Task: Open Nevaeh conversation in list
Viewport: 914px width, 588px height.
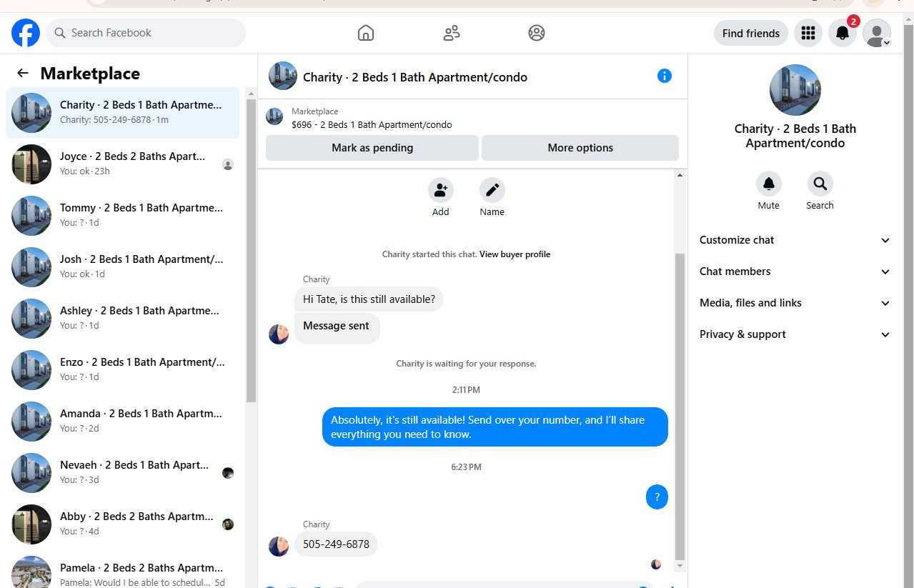Action: tap(122, 473)
